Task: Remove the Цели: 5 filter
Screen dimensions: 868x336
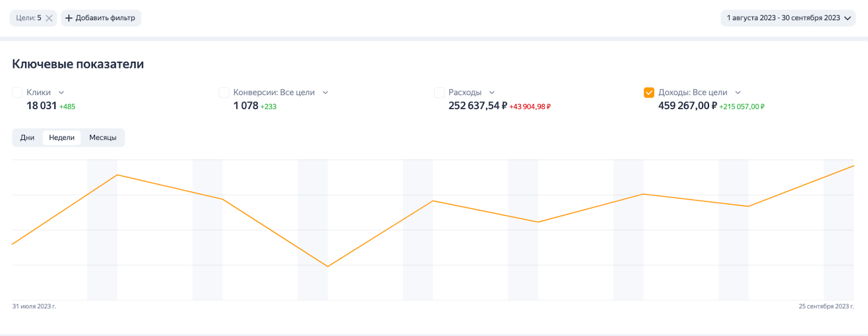Action: [49, 18]
